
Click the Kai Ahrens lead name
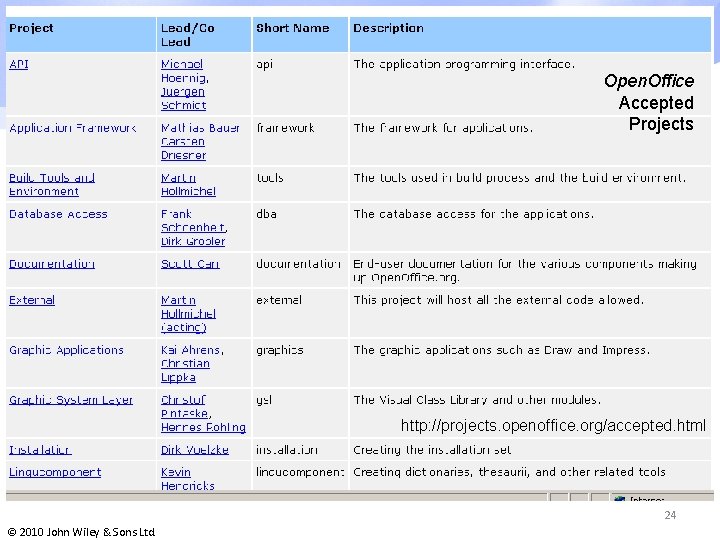192,350
